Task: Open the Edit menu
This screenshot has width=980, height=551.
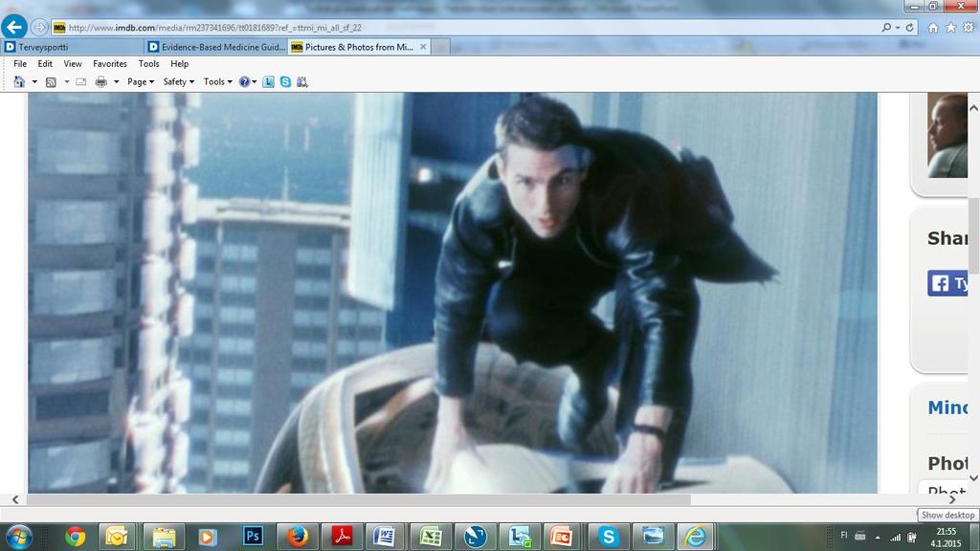Action: click(x=45, y=64)
